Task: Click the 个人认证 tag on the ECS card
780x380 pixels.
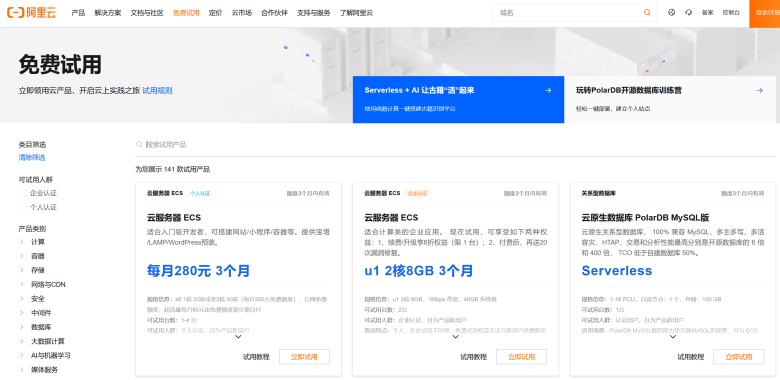Action: coord(200,193)
